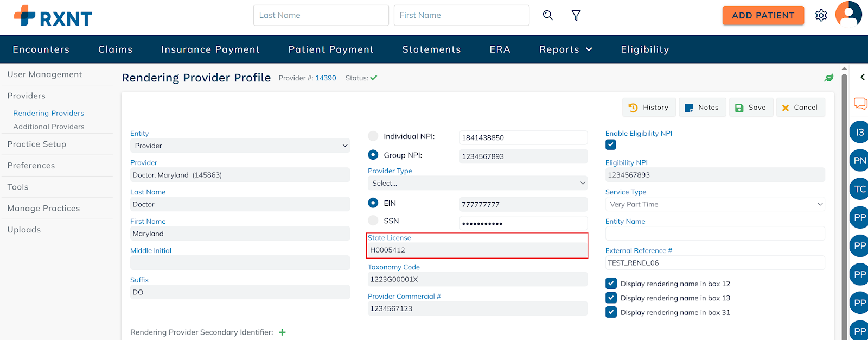Open the Entity dropdown
The image size is (868, 340).
(240, 146)
